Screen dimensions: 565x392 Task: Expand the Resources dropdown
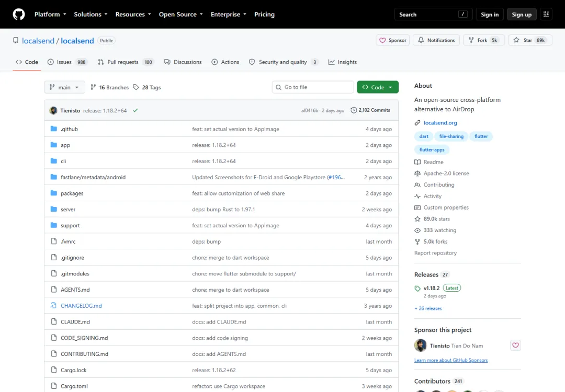[133, 15]
